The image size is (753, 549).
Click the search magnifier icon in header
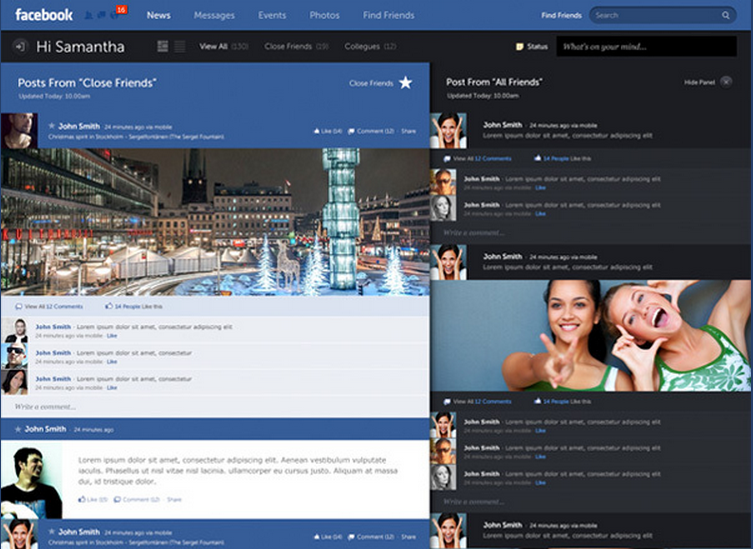pyautogui.click(x=725, y=16)
